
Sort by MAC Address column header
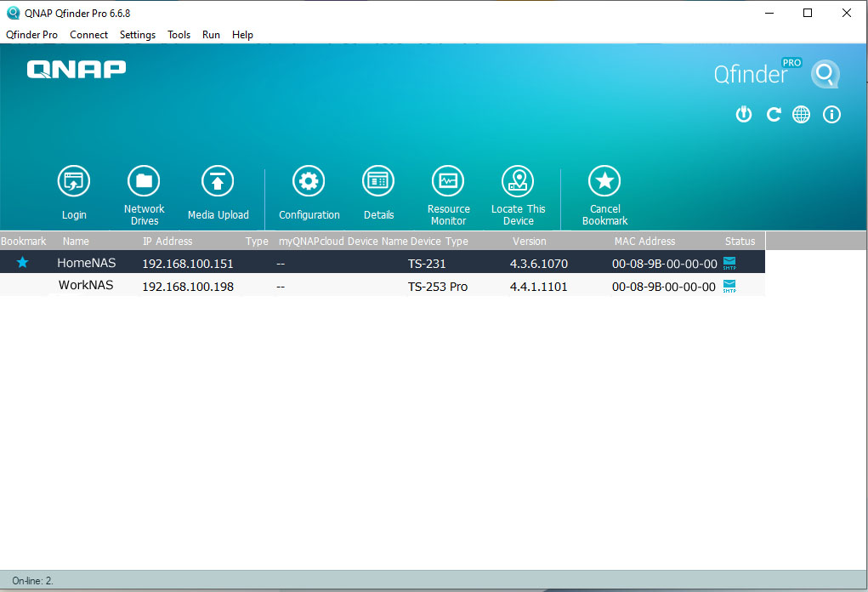(644, 242)
